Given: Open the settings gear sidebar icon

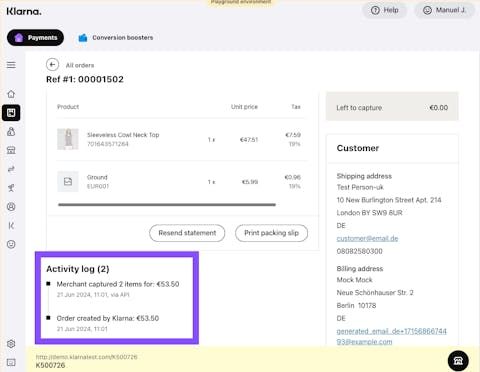Looking at the screenshot, I should 11,344.
